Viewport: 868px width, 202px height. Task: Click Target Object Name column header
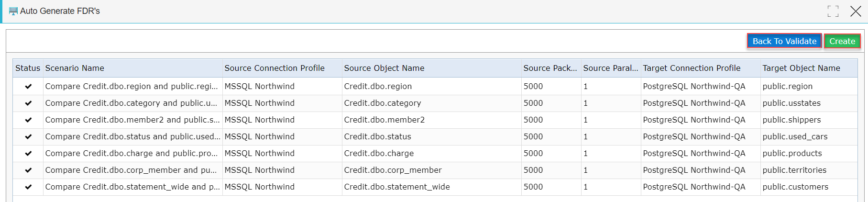(x=809, y=68)
